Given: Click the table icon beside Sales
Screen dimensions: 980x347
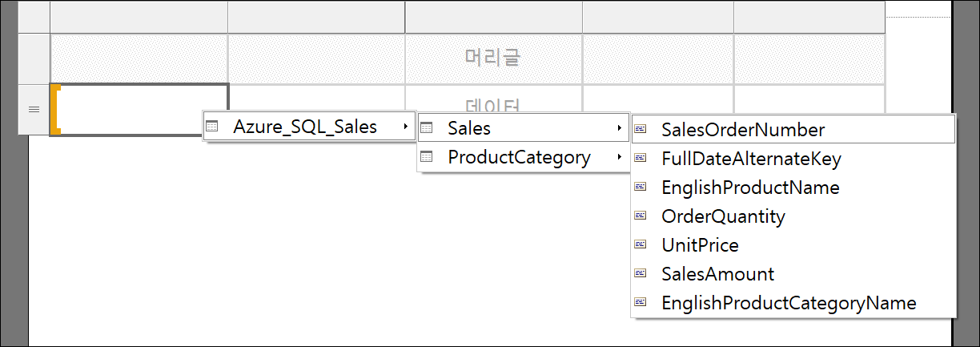Looking at the screenshot, I should coord(427,128).
